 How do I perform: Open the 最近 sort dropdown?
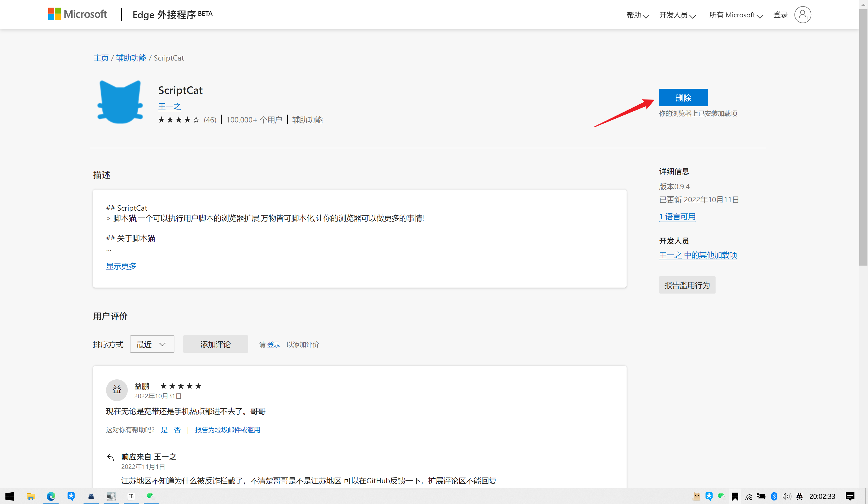click(152, 344)
